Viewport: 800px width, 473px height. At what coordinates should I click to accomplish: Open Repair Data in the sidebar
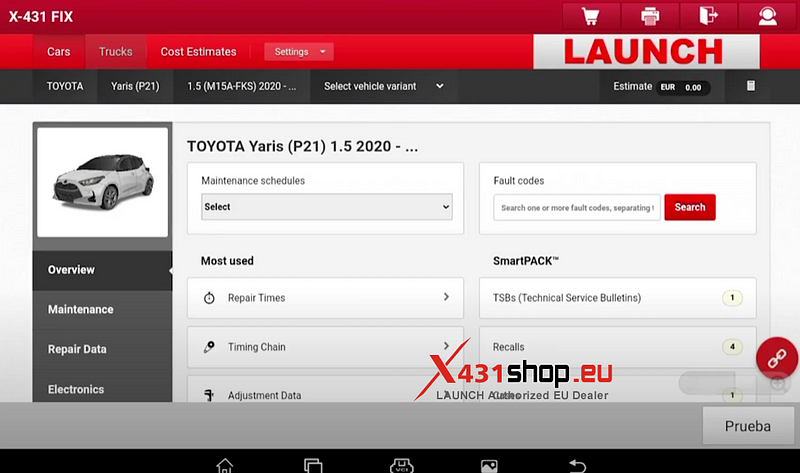[103, 350]
